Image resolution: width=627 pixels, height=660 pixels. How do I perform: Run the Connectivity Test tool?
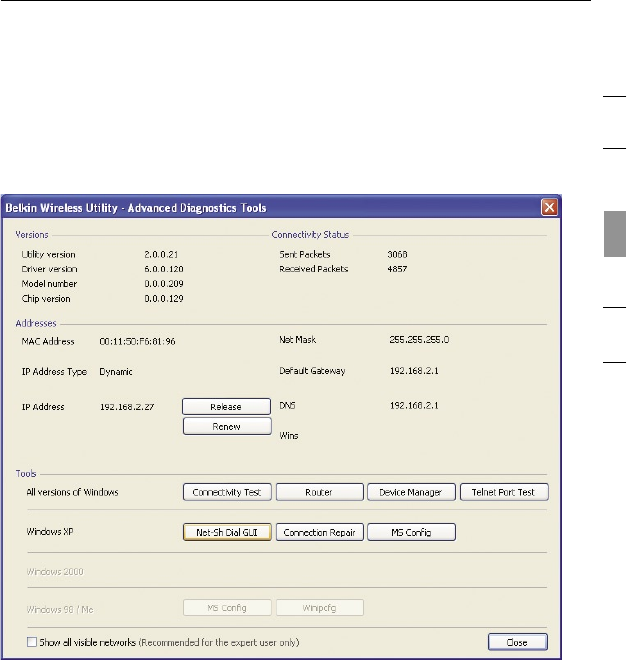(x=228, y=492)
